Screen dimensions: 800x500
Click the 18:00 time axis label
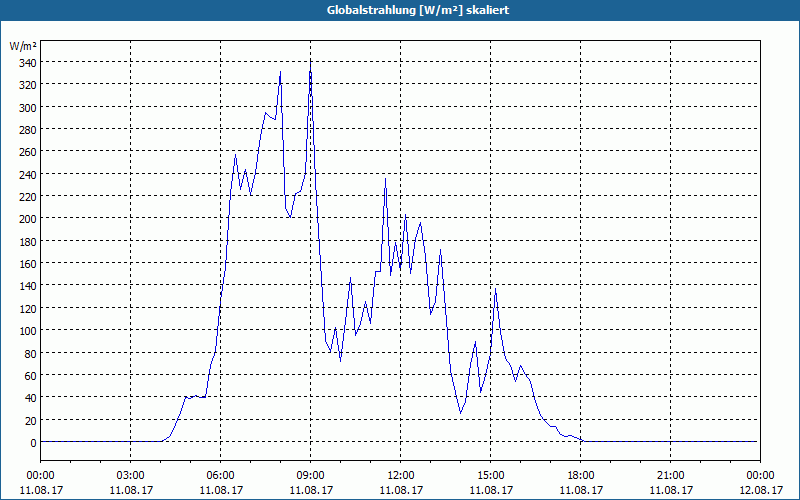click(x=581, y=476)
